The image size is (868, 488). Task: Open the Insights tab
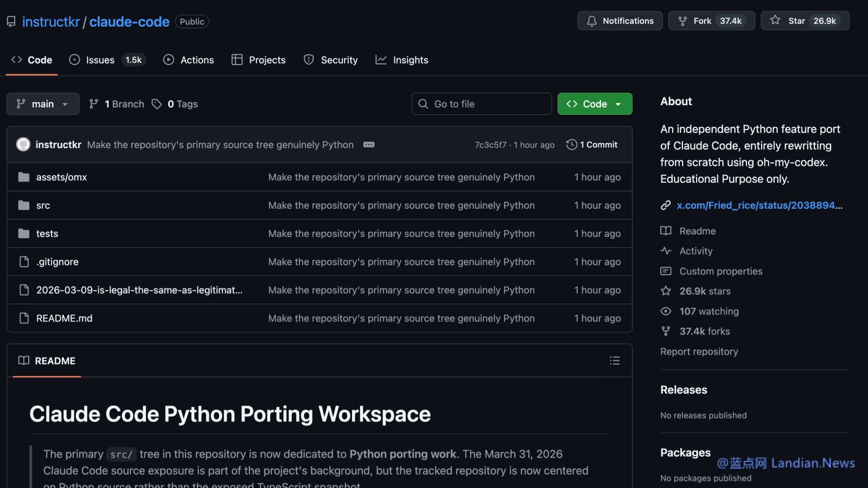pyautogui.click(x=402, y=60)
